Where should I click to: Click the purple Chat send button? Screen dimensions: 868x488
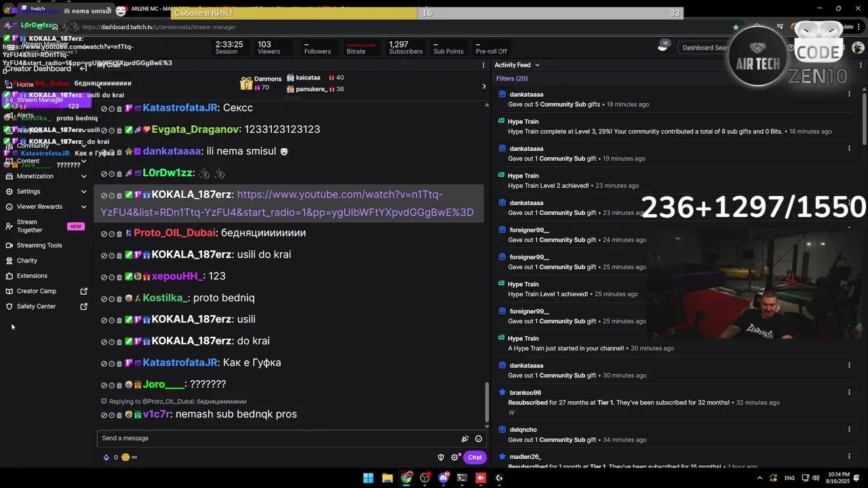(x=475, y=457)
